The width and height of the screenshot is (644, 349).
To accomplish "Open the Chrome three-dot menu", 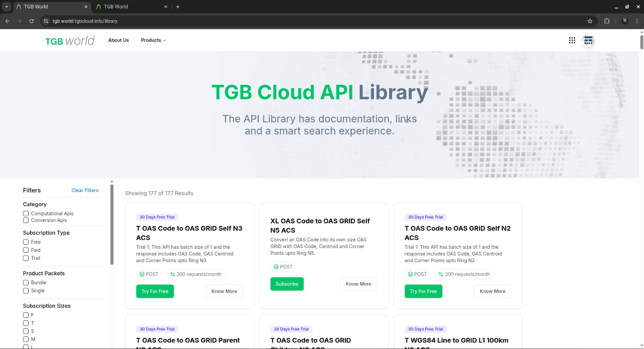I will click(637, 21).
